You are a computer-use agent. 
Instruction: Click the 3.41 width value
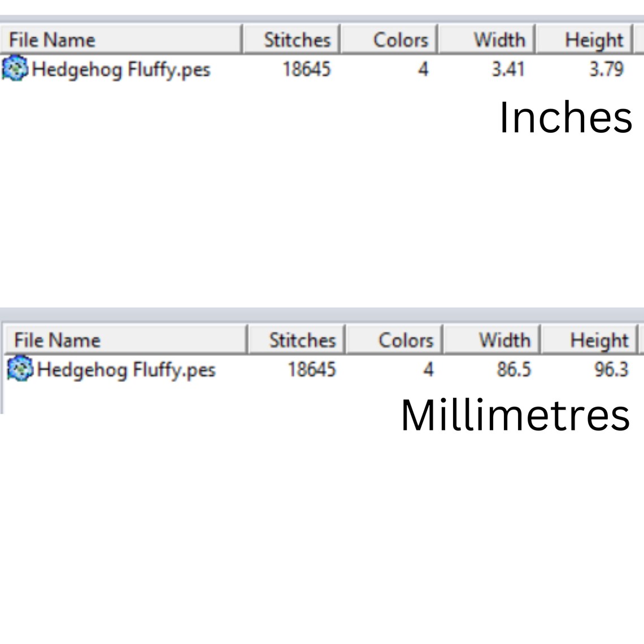(x=508, y=68)
